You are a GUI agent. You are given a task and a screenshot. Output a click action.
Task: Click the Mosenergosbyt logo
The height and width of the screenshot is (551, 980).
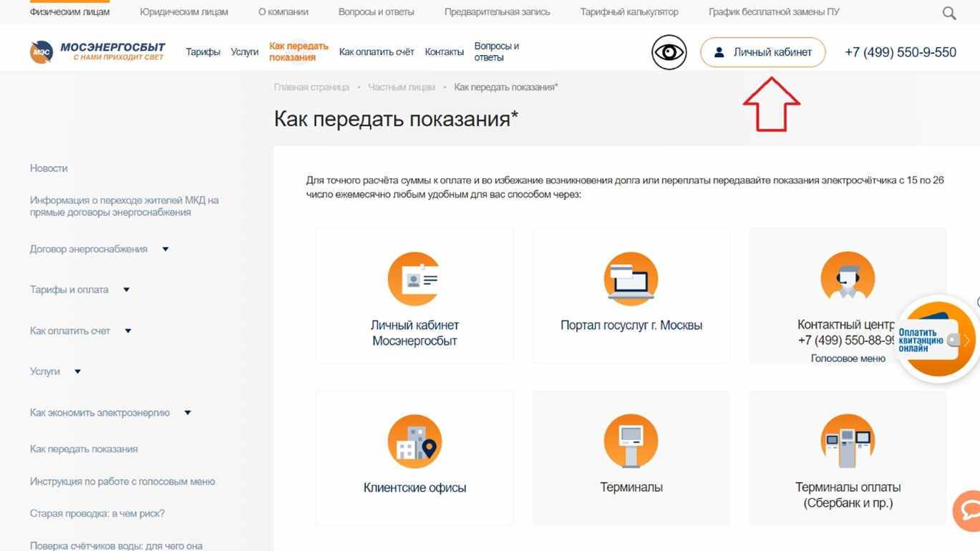(x=98, y=52)
